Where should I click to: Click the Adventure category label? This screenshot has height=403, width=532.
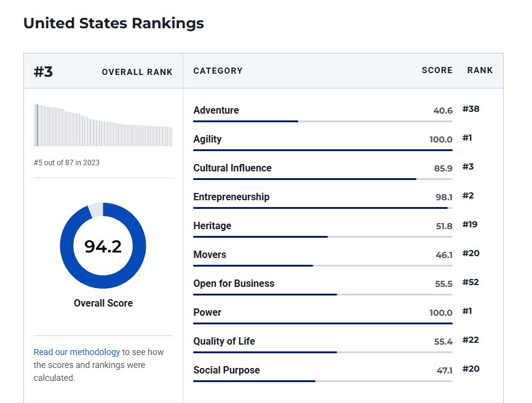pos(216,111)
